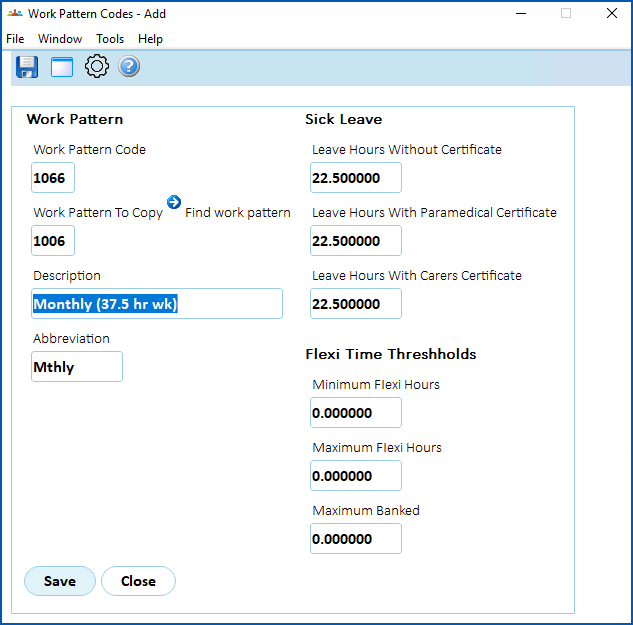Open the Help menu
The width and height of the screenshot is (633, 625).
(150, 39)
